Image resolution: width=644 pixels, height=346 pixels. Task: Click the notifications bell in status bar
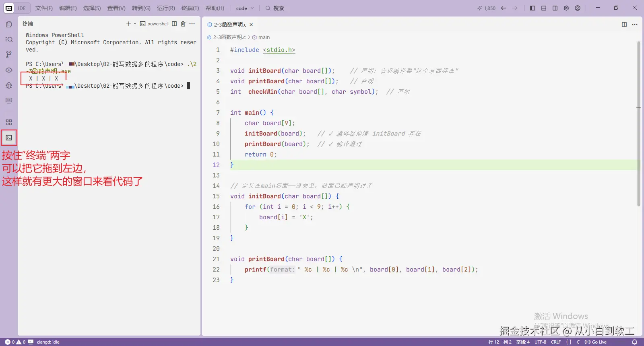[x=634, y=342]
